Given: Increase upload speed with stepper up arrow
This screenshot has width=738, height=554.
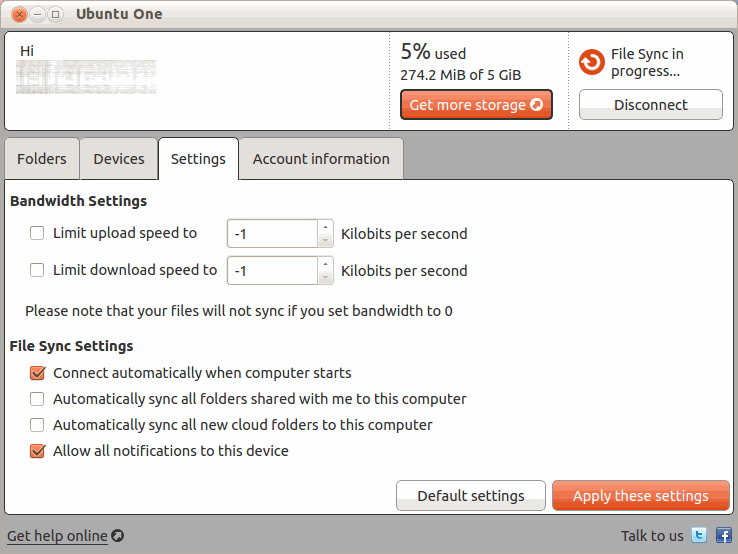Looking at the screenshot, I should click(x=325, y=228).
